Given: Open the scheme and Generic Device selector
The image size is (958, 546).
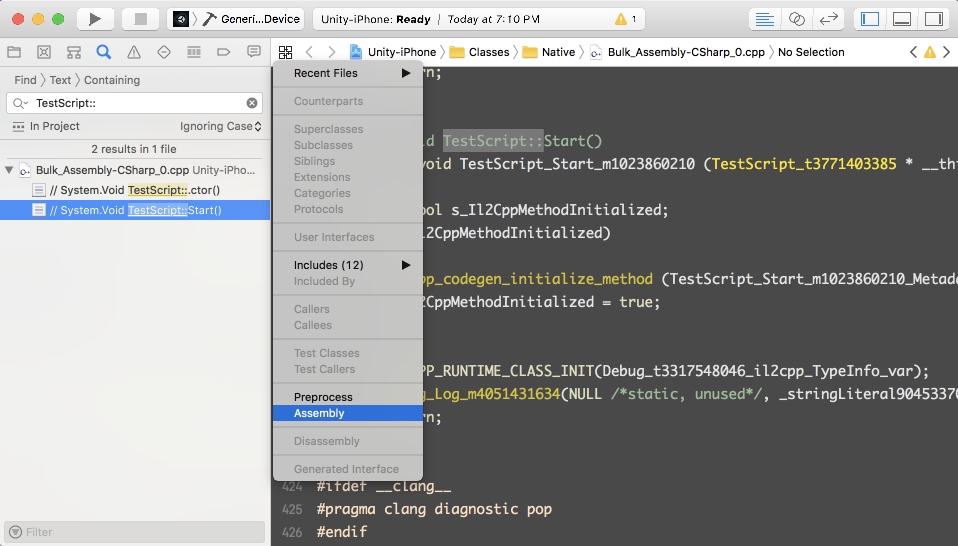Looking at the screenshot, I should (236, 19).
